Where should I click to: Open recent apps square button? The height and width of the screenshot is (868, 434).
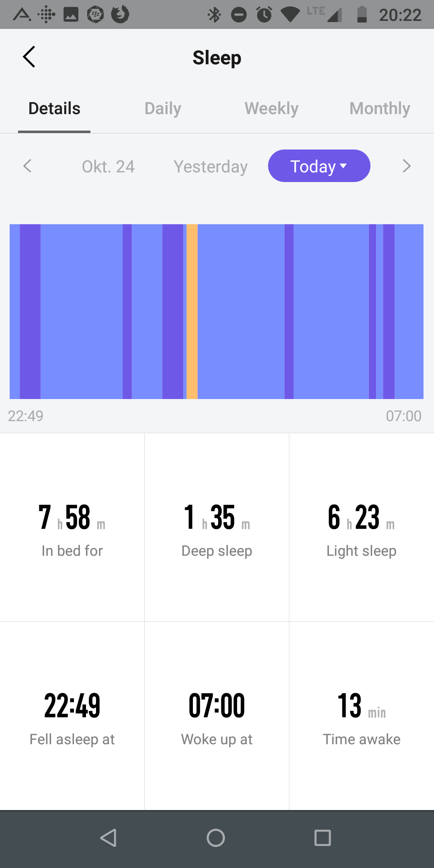tap(322, 838)
